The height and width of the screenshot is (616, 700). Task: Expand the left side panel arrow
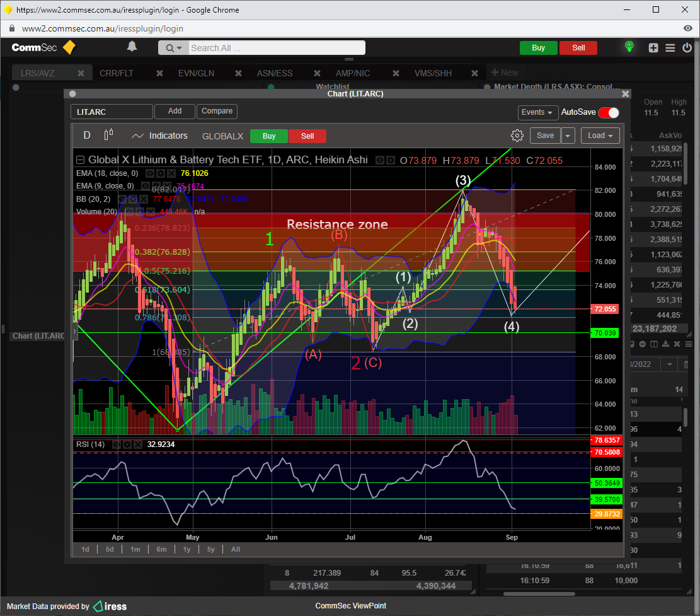click(74, 332)
